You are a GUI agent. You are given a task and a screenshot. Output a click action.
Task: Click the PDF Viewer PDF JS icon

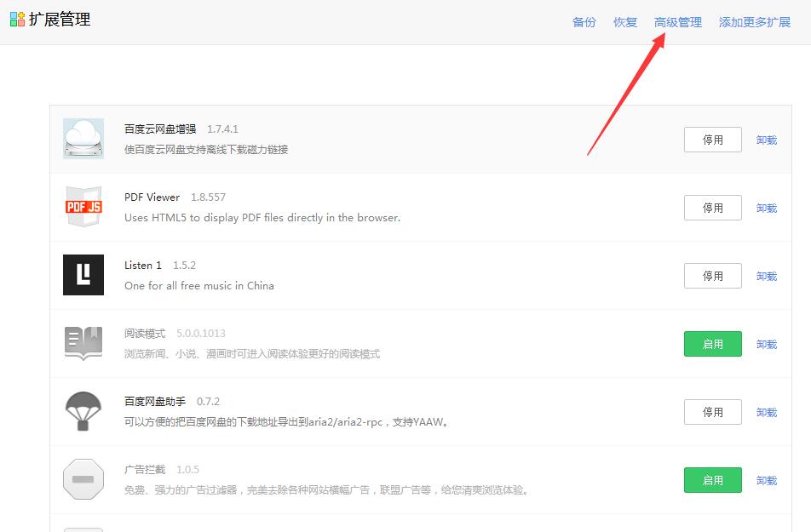tap(83, 207)
